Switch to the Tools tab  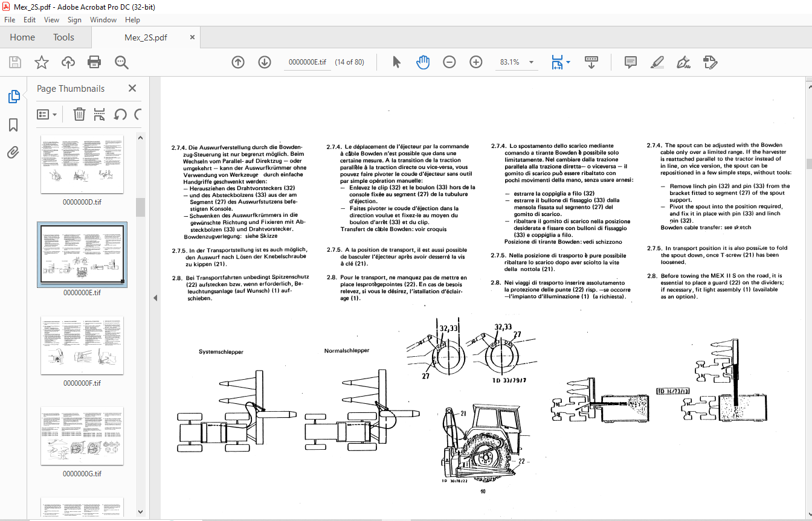point(63,37)
